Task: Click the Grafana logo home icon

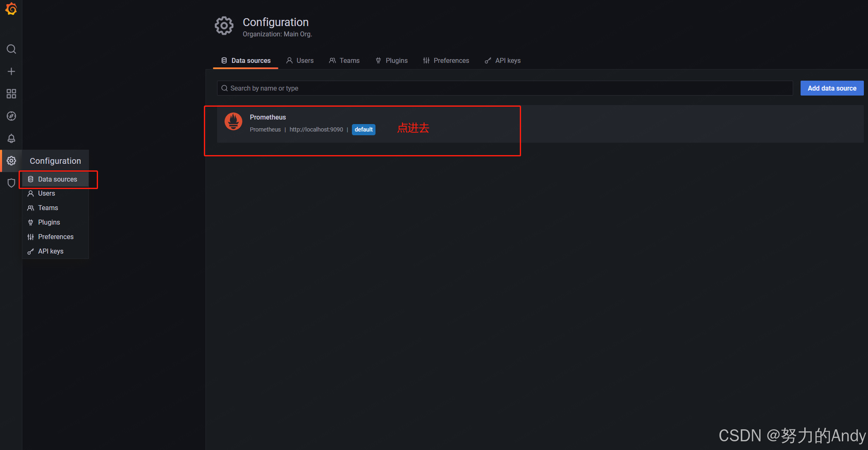Action: [x=11, y=9]
